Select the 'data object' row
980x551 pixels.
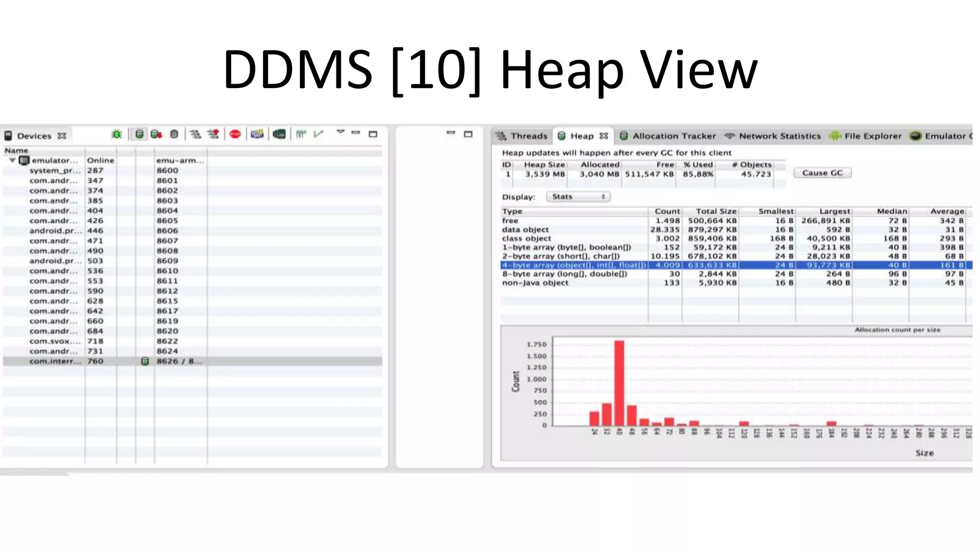point(736,230)
